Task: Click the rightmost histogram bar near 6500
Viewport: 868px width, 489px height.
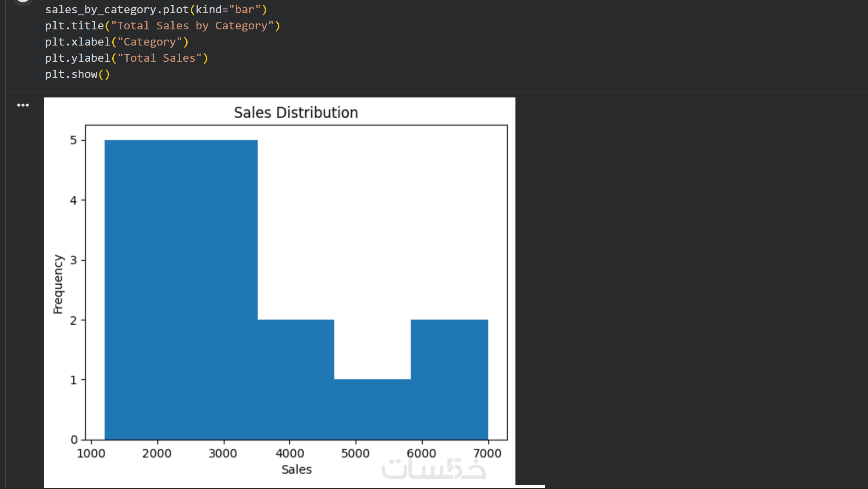Action: [x=449, y=380]
